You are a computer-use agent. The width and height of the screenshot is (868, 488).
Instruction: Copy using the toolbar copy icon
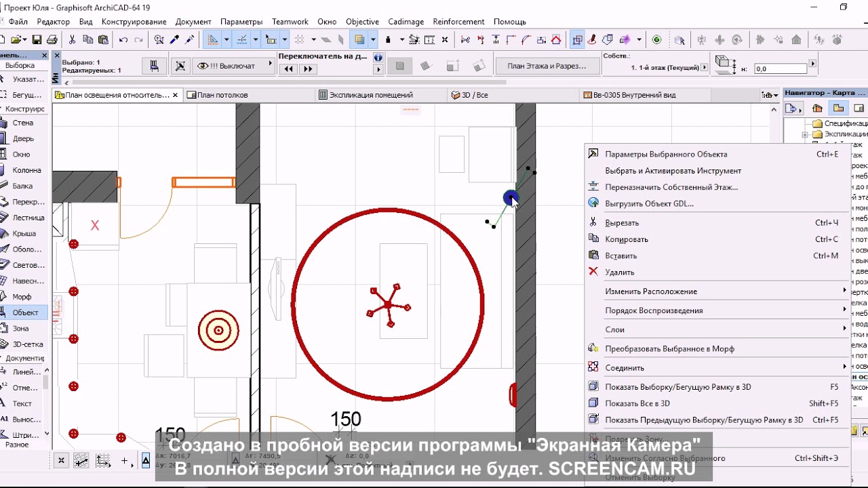pos(88,39)
